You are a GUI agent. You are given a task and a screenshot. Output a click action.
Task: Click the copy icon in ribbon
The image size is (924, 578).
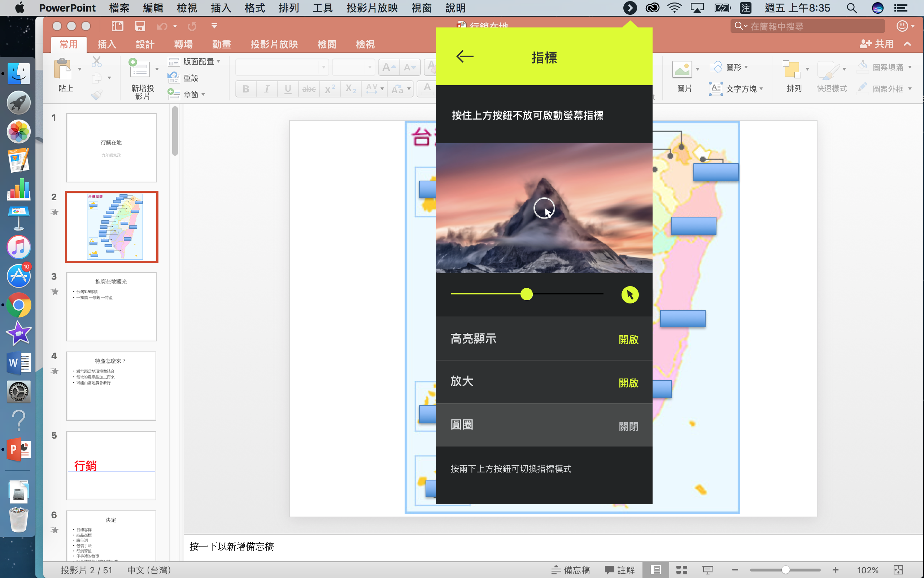tap(97, 78)
